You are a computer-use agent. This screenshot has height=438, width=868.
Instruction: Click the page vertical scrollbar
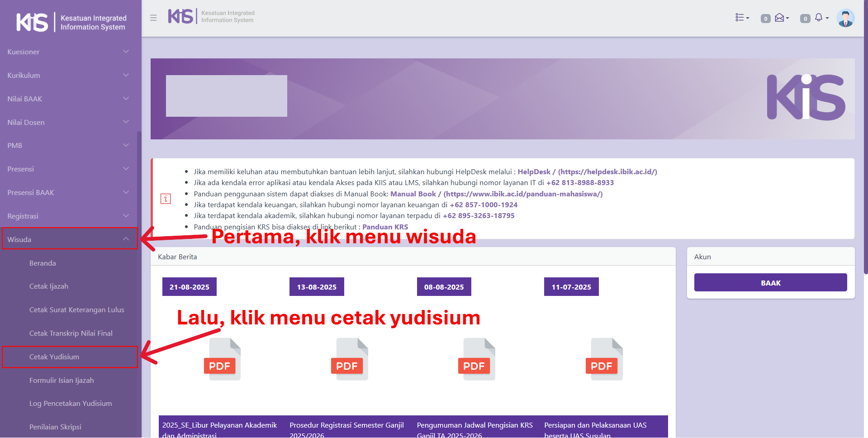(x=865, y=136)
